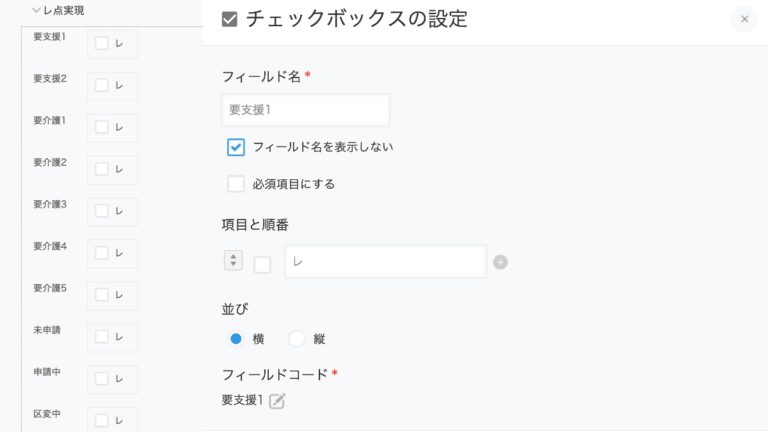768x432 pixels.
Task: Tick the checkbox in the 要支援2 row
Action: (102, 85)
